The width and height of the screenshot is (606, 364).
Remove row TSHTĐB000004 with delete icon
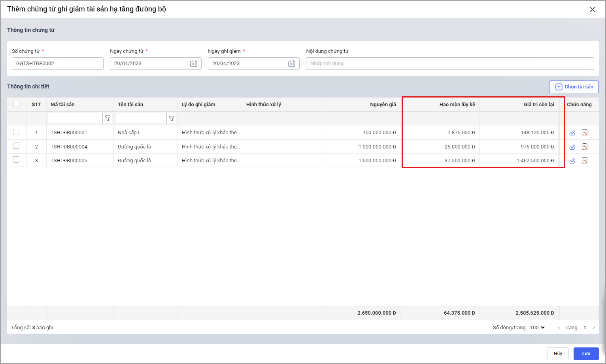tap(585, 147)
